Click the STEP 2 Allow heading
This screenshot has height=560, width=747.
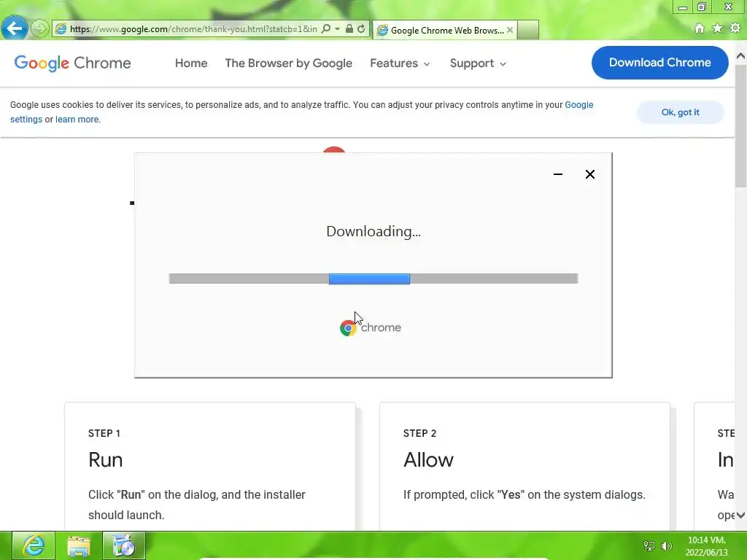click(x=428, y=460)
